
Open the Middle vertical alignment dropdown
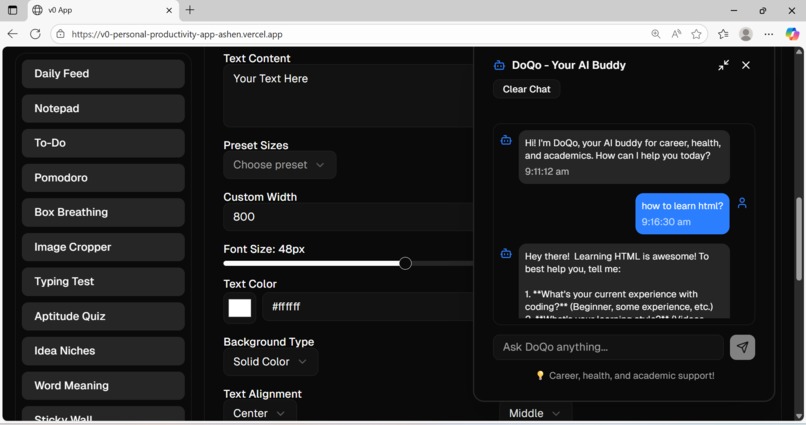pos(535,413)
